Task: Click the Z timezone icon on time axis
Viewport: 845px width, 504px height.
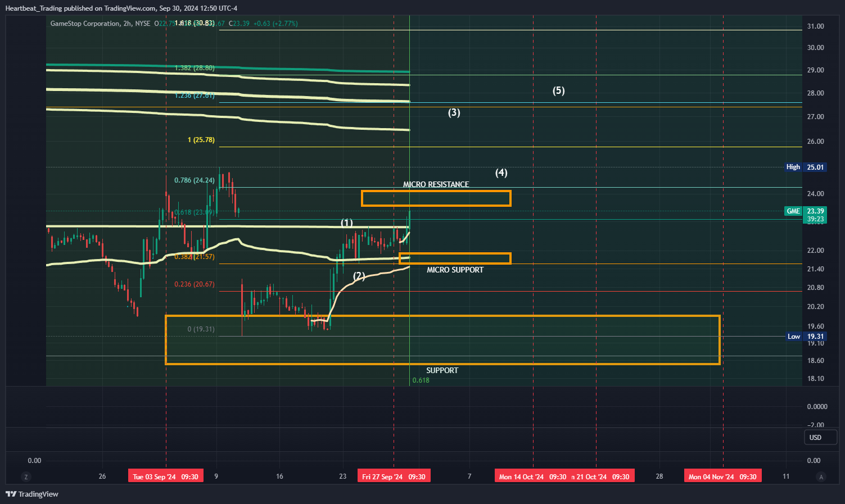Action: 25,476
